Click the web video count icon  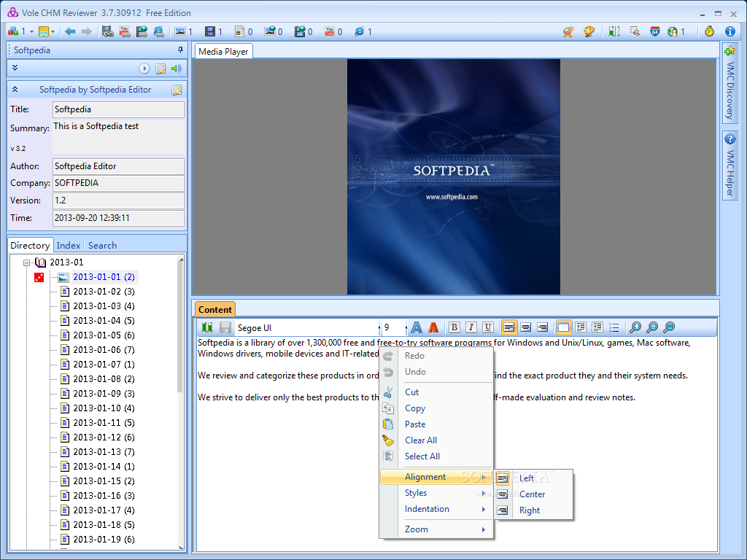[300, 31]
